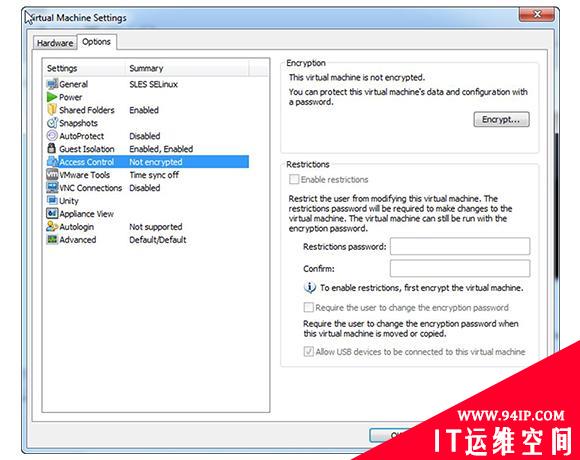Select the Unity row label

[69, 201]
